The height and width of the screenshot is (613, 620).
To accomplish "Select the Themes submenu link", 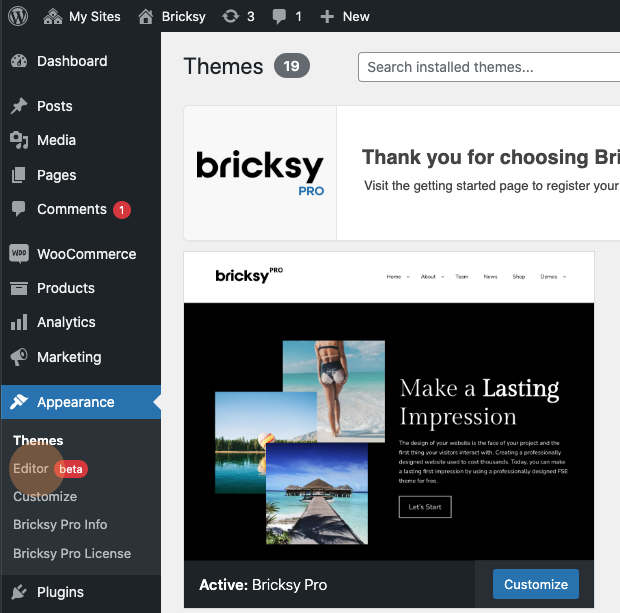I will (38, 441).
